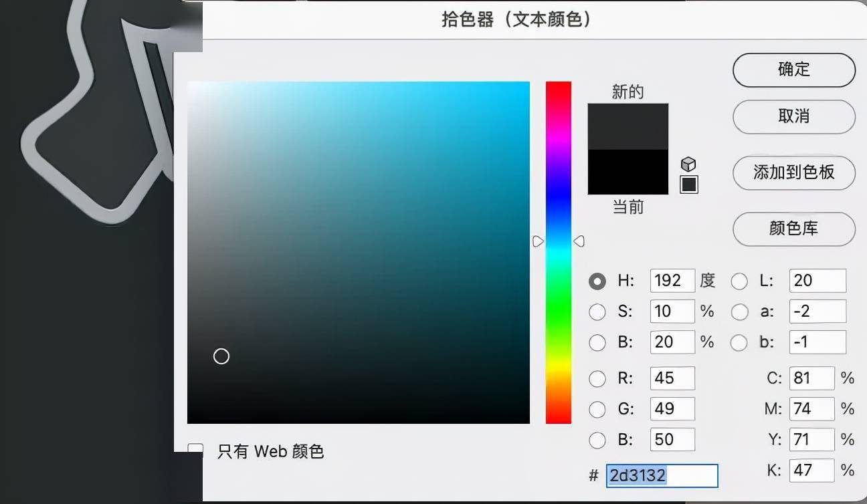
Task: Click the small web-safe color swatch below the cube
Action: tap(688, 184)
